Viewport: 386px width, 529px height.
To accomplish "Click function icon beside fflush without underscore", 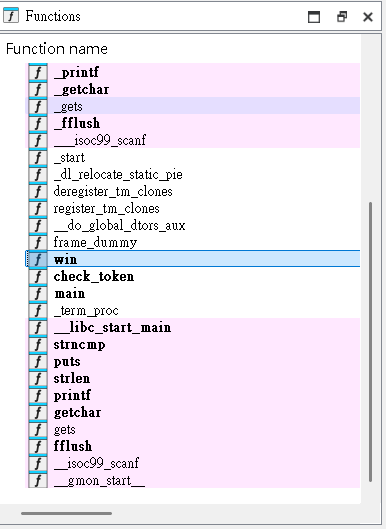I will (x=38, y=446).
